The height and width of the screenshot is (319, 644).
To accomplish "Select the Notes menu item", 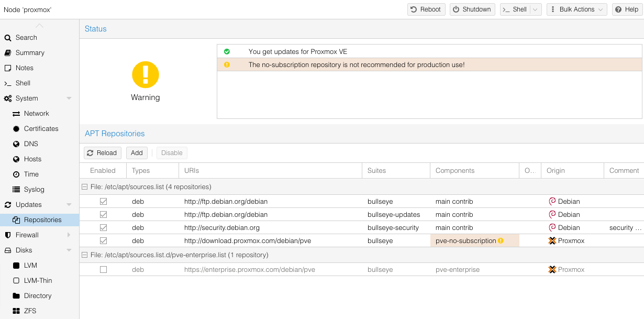I will 24,68.
